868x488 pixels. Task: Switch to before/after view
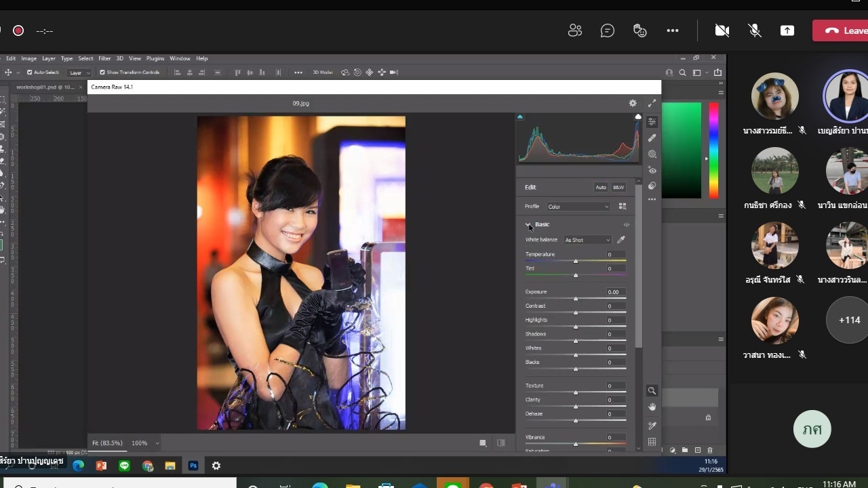click(x=500, y=443)
